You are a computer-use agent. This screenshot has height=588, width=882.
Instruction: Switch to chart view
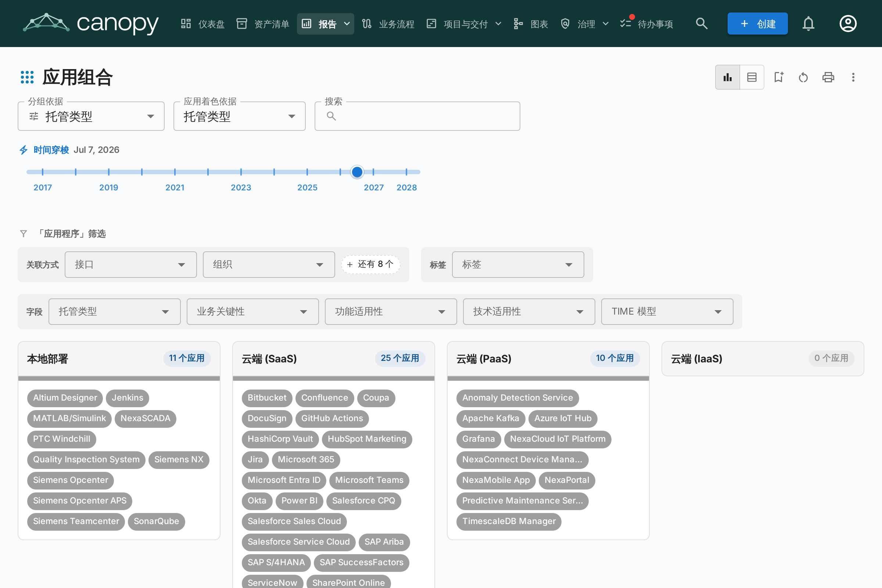[x=728, y=77]
